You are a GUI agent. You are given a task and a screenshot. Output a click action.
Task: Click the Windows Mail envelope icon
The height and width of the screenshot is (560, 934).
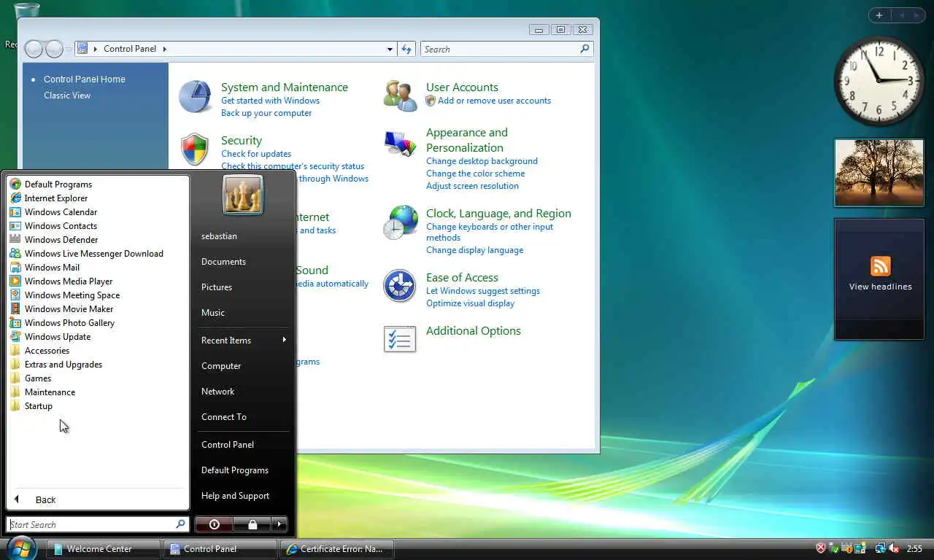point(15,268)
